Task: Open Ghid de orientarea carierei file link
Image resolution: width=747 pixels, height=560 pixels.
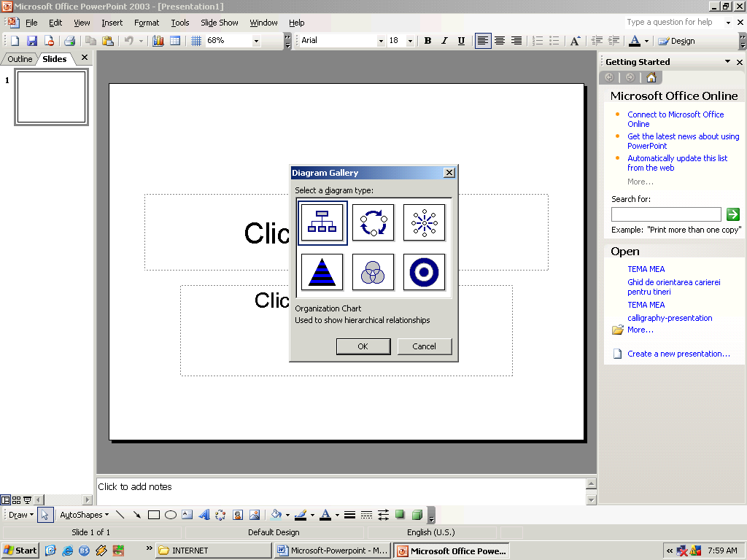Action: [673, 287]
